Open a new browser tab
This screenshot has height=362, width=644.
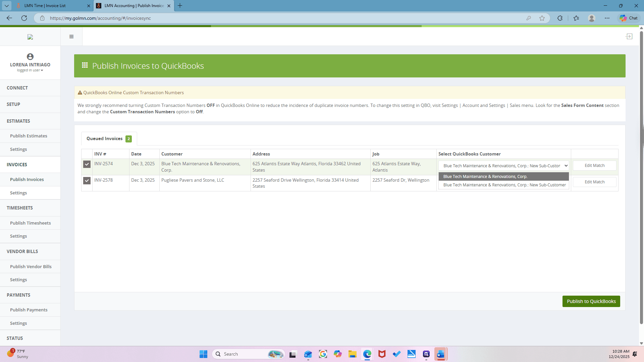point(180,6)
